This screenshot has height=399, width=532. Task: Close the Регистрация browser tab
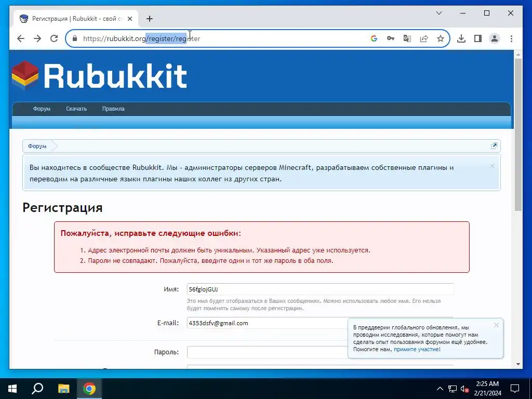pyautogui.click(x=129, y=19)
